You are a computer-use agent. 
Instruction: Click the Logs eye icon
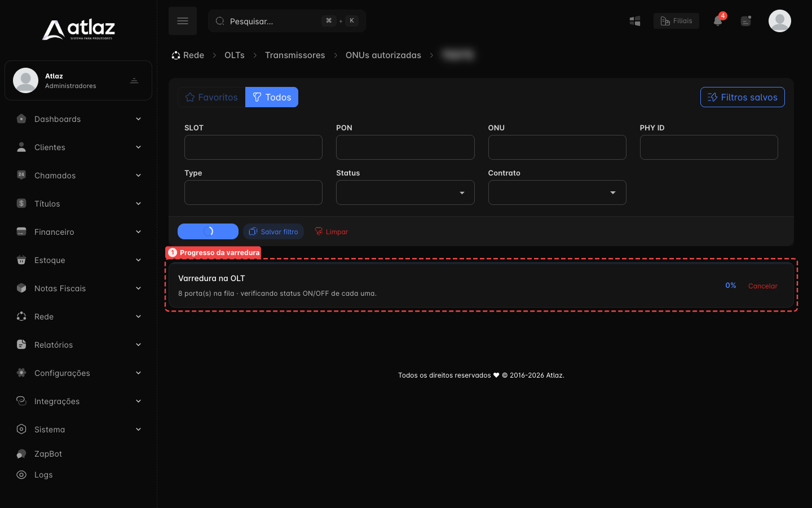coord(21,475)
